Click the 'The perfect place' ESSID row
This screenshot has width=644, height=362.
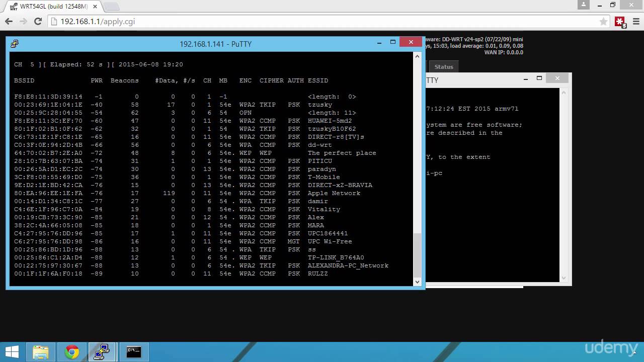[195, 153]
